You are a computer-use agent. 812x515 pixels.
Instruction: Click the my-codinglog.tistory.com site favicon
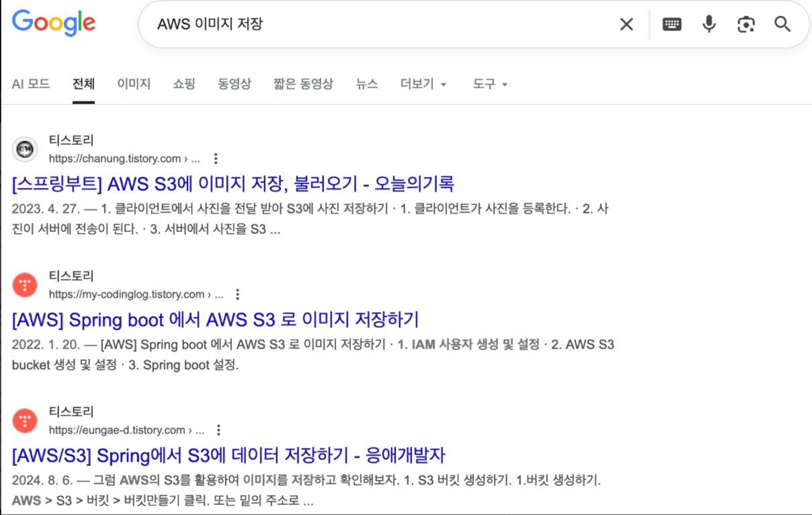pos(25,285)
